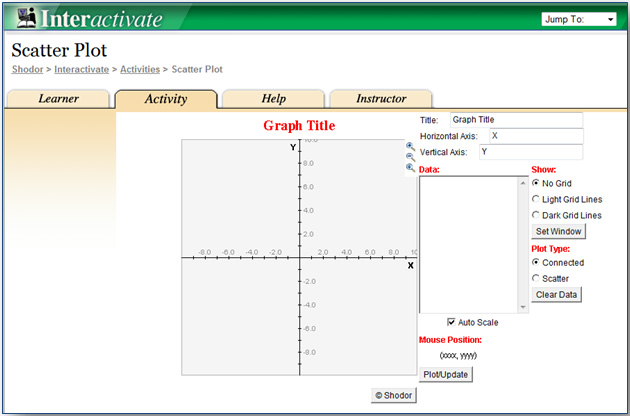630x416 pixels.
Task: Click the graph origin where axes cross
Action: coord(300,257)
